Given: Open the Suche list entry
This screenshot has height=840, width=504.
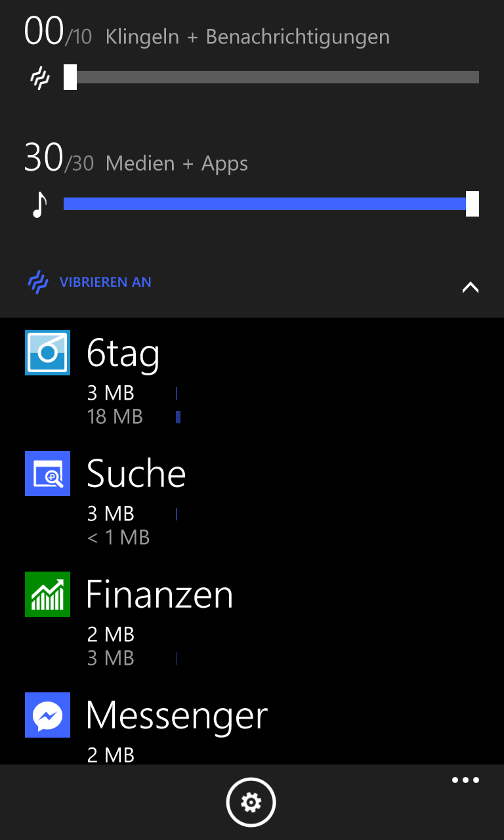Looking at the screenshot, I should (136, 474).
